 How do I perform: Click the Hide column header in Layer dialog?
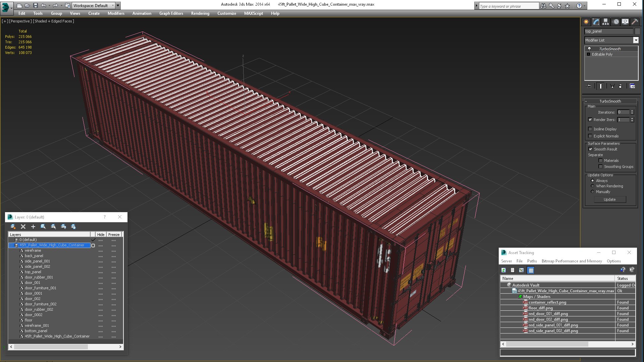point(101,235)
